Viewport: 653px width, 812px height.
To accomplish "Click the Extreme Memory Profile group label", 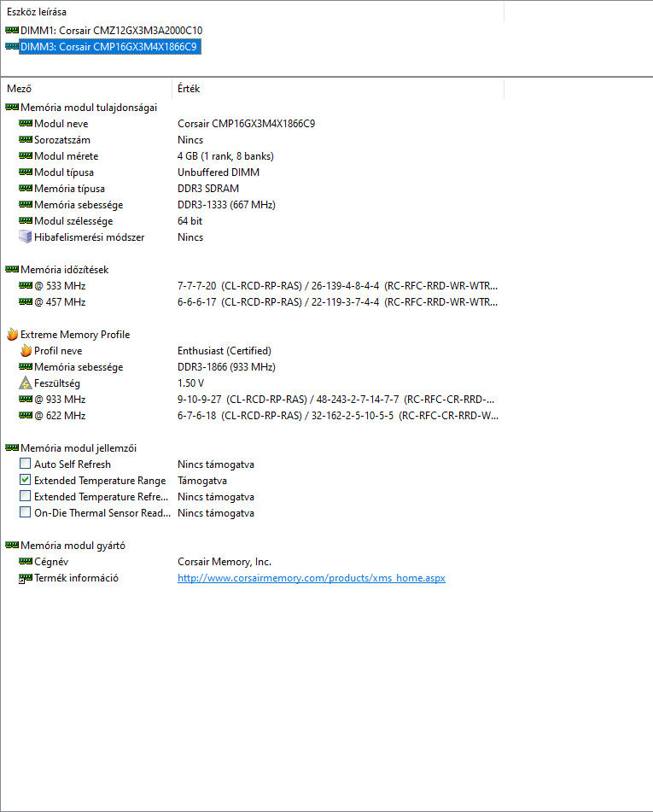I will 75,335.
